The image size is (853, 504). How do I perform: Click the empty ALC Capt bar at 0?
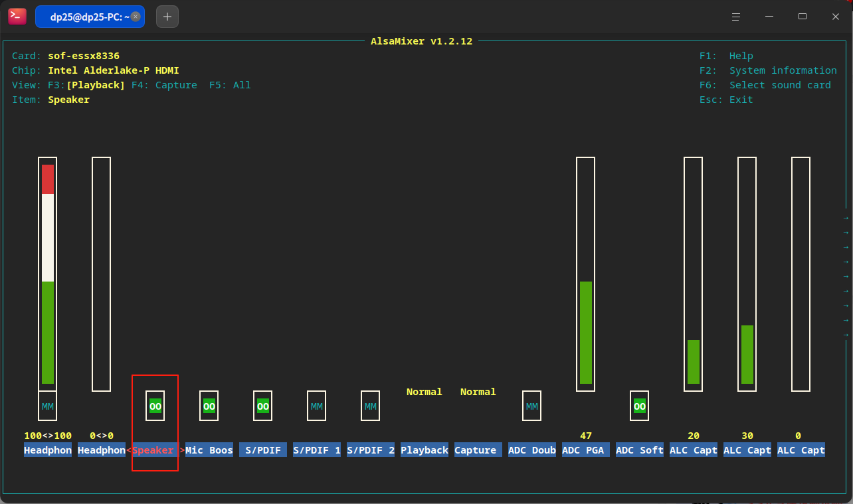[x=801, y=274]
